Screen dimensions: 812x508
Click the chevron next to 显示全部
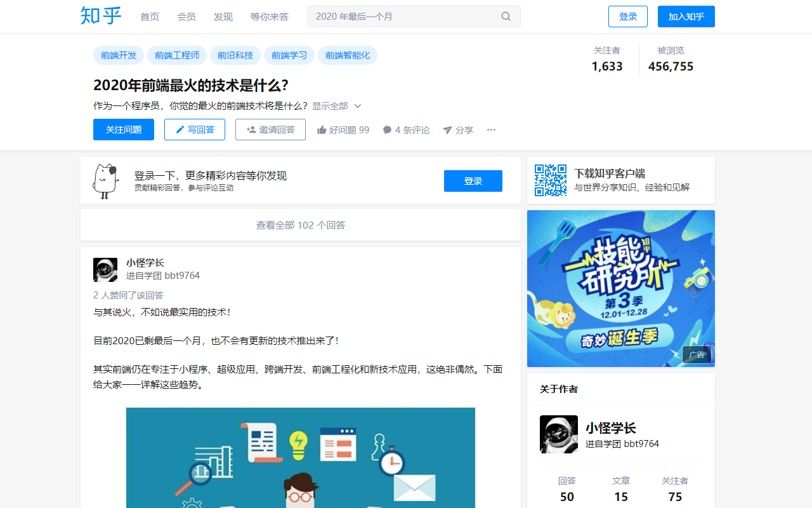click(358, 105)
